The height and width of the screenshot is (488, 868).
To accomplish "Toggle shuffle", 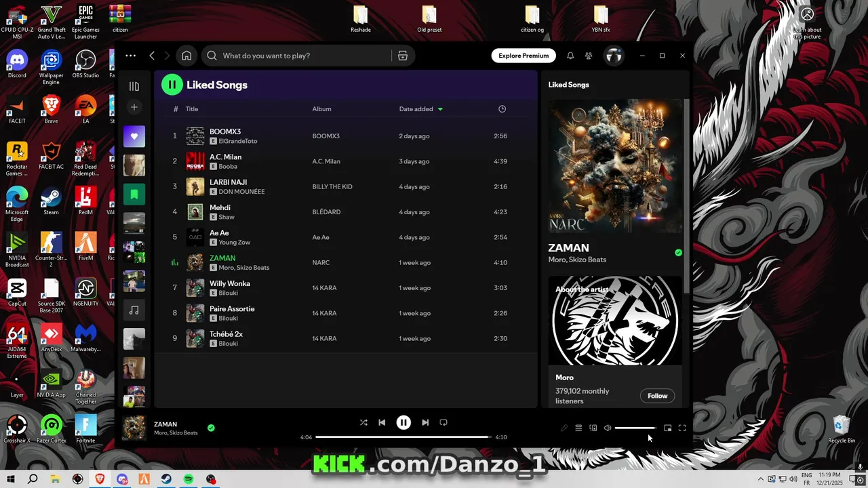I will point(363,422).
